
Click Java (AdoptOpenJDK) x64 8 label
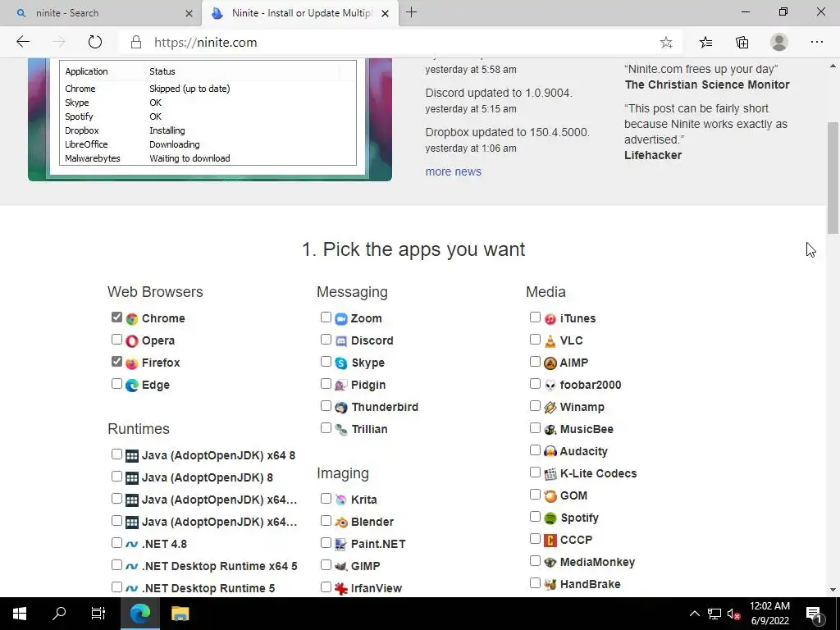tap(218, 455)
